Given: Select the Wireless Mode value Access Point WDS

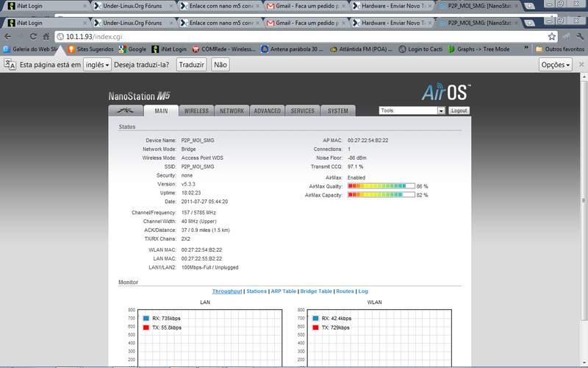Looking at the screenshot, I should pos(202,158).
